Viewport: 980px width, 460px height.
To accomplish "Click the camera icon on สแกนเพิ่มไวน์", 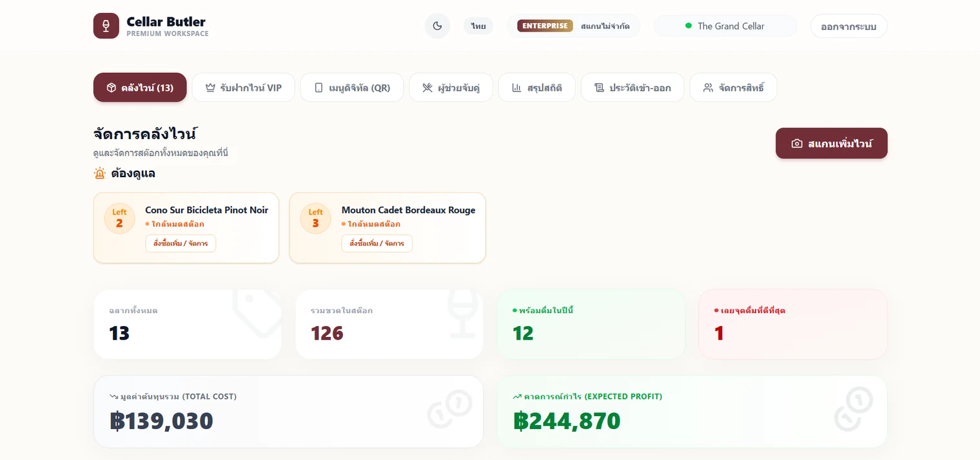I will pos(797,144).
